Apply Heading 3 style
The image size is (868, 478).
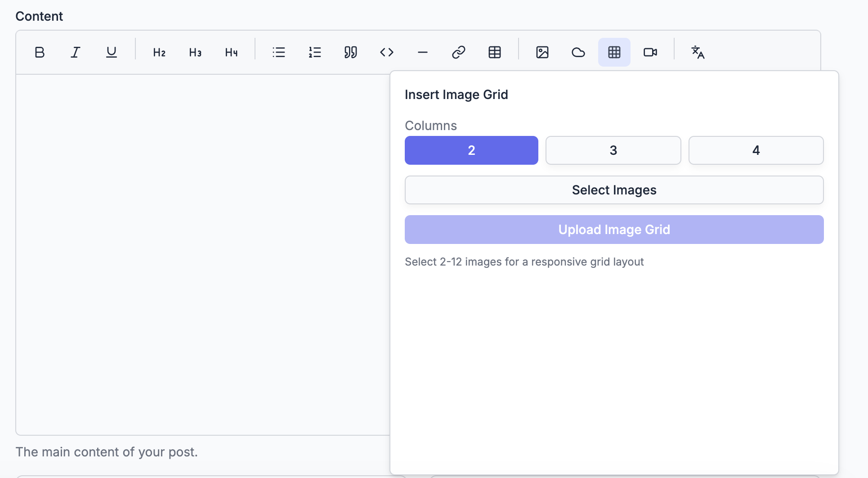195,52
